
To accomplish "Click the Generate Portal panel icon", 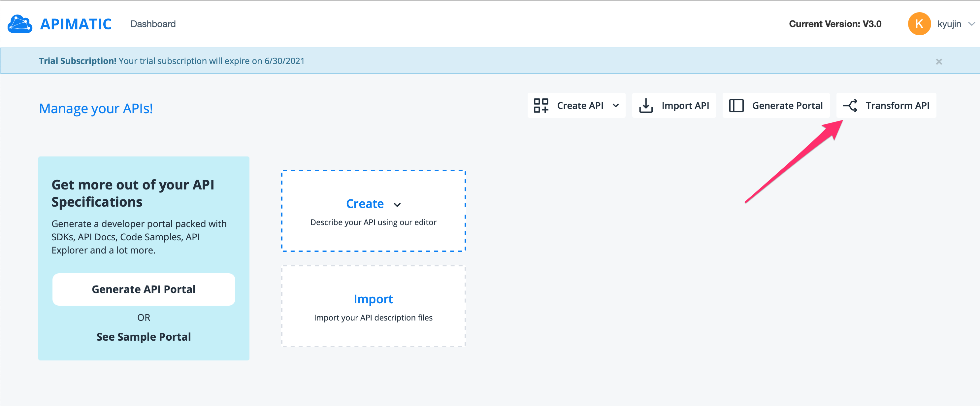I will point(736,105).
